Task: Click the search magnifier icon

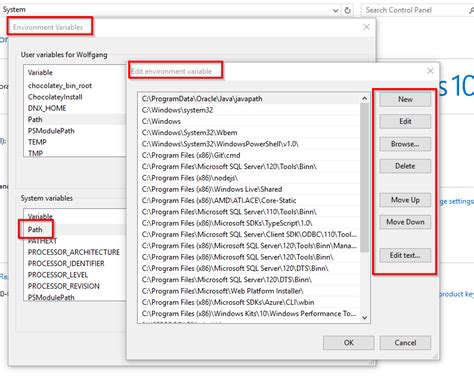Action: click(471, 11)
